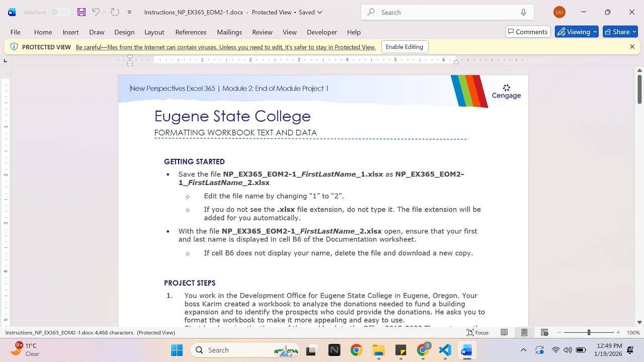Click the 'Eugene State College' heading
Viewport: 644px width, 362px height.
[232, 116]
